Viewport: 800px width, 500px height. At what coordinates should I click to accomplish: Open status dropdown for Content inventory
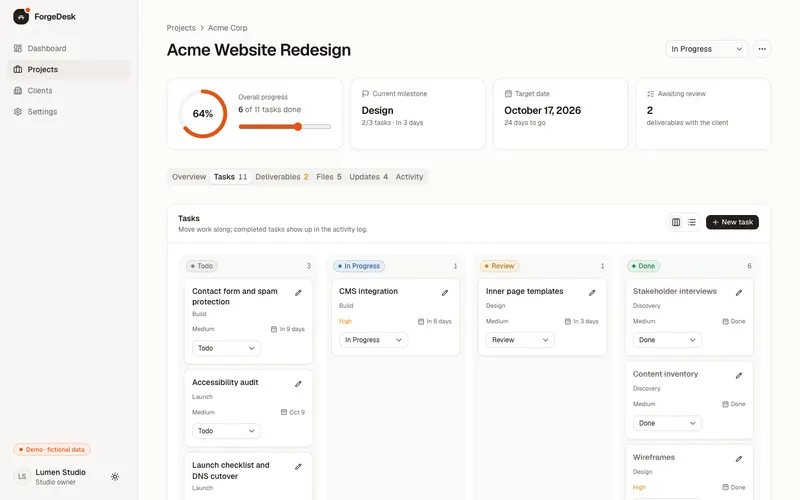667,423
